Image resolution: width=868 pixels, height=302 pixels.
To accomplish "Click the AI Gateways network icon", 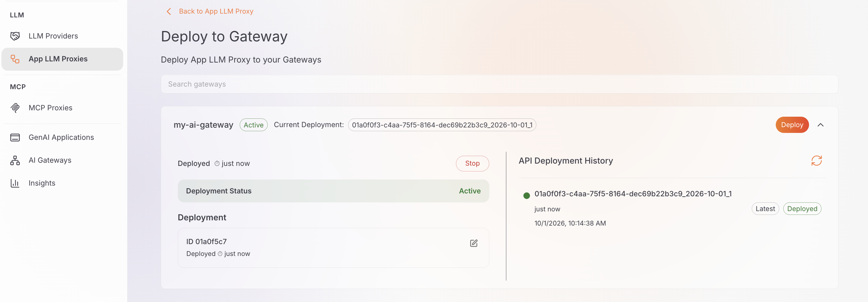I will click(15, 160).
